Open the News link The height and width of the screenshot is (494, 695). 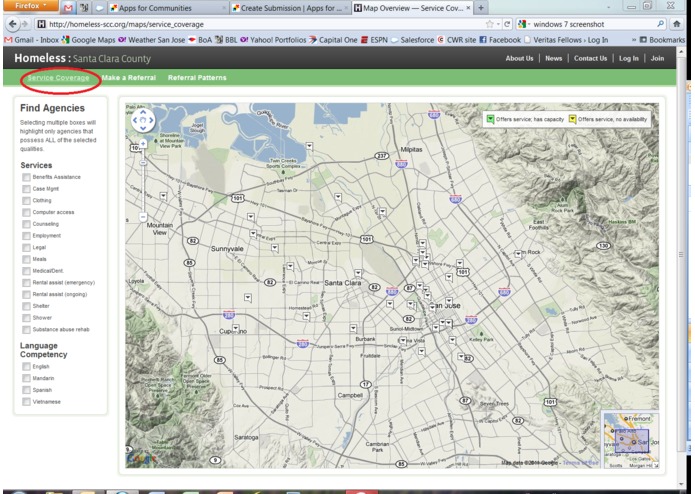pyautogui.click(x=553, y=58)
